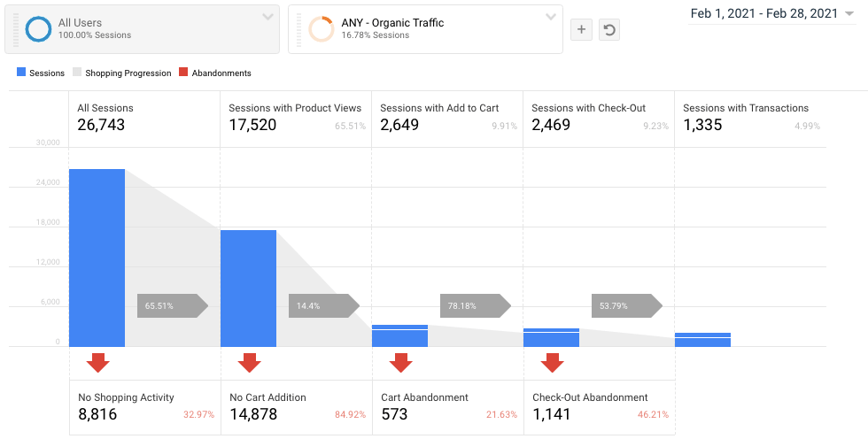Screen dimensions: 868x439
Task: Click red abandonment arrow under Add to Cart
Action: pyautogui.click(x=400, y=363)
